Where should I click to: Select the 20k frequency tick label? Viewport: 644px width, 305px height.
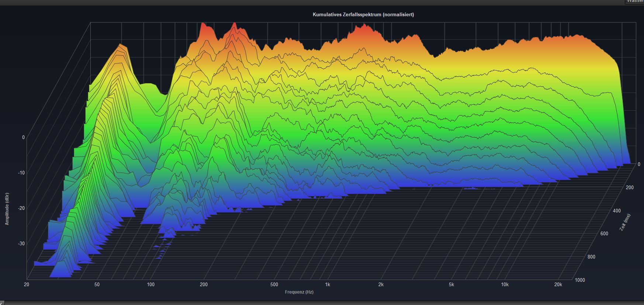(558, 285)
